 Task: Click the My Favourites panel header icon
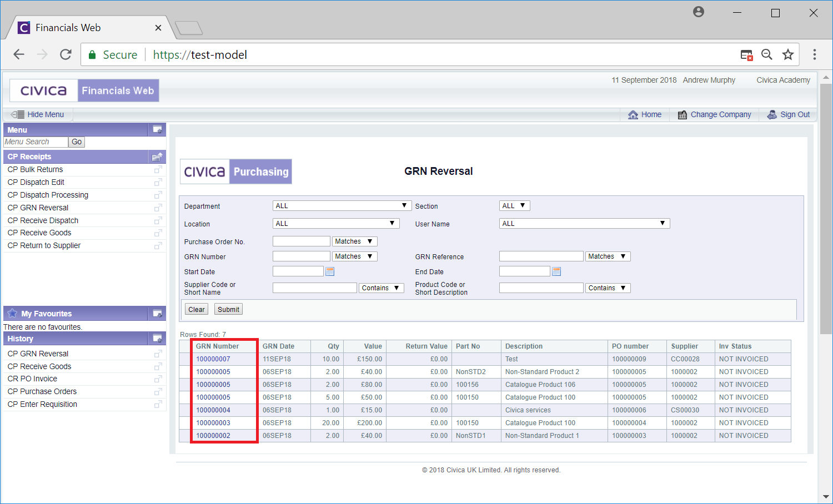(158, 313)
